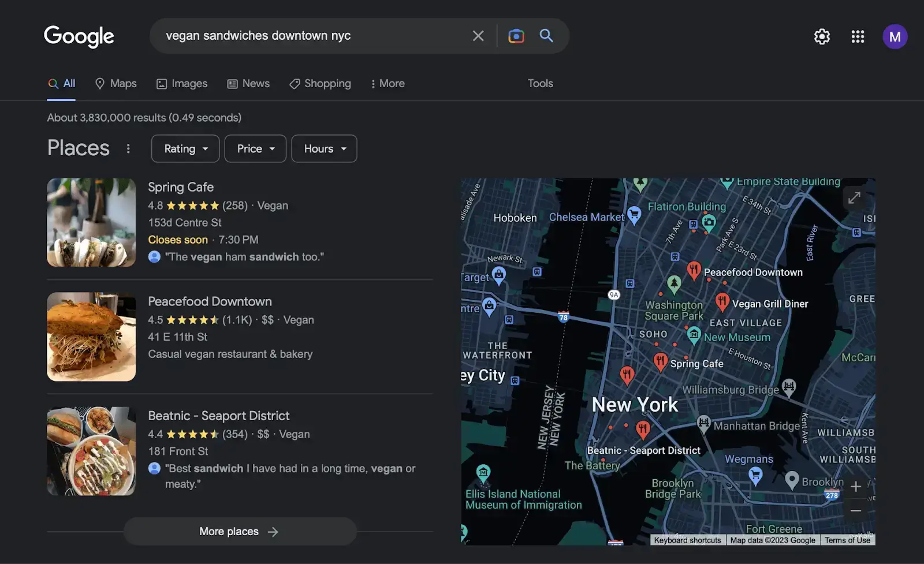Viewport: 924px width, 564px height.
Task: Switch to the Images tab
Action: click(182, 84)
